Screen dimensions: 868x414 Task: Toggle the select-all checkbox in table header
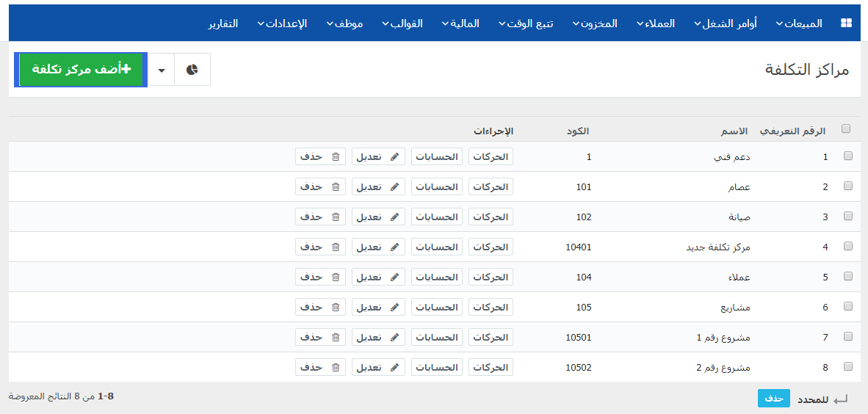[x=846, y=128]
